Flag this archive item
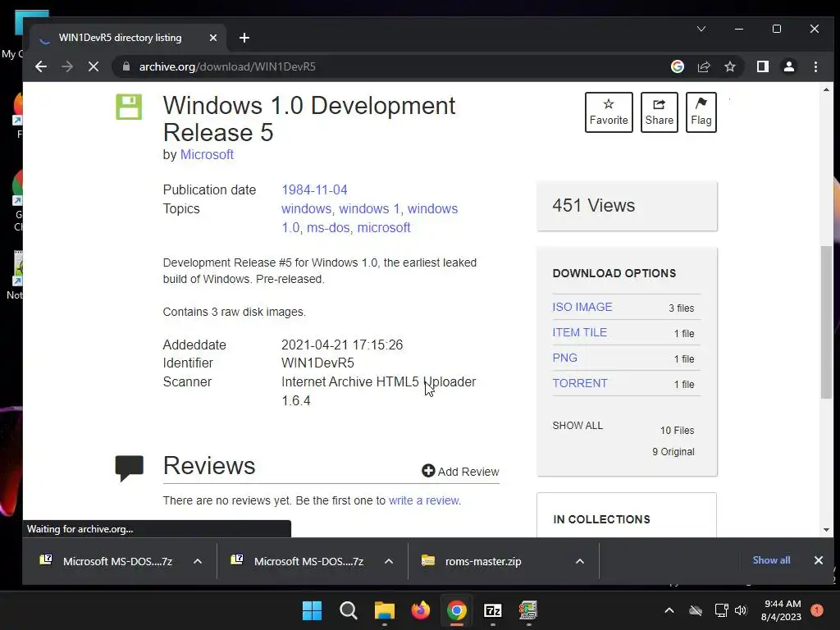 click(x=701, y=112)
